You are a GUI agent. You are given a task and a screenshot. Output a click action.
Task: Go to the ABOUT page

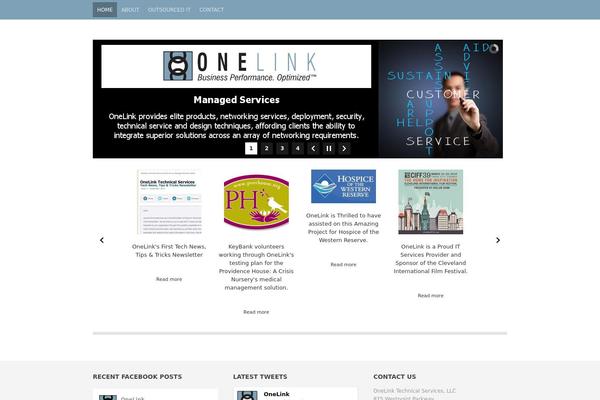tap(130, 10)
